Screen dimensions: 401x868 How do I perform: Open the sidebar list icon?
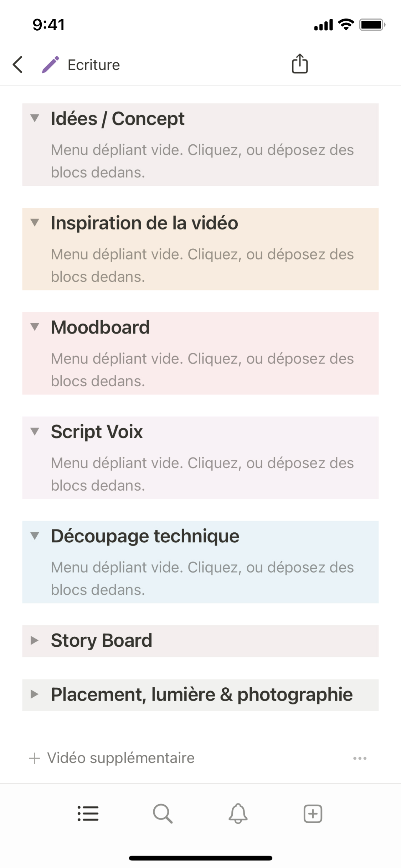tap(88, 813)
